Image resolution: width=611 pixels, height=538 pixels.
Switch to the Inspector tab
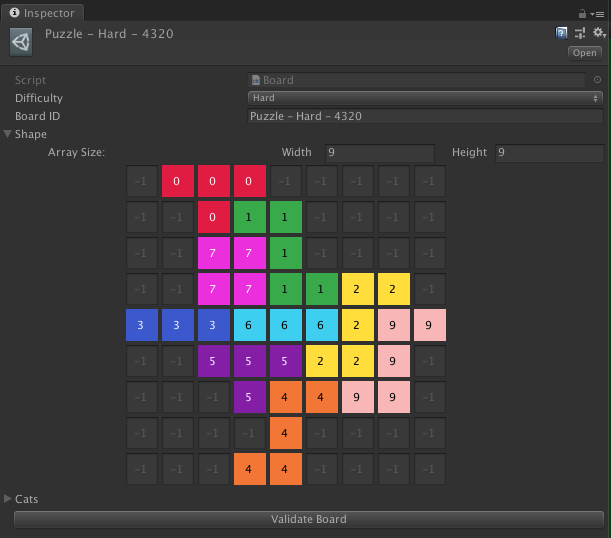[x=42, y=13]
